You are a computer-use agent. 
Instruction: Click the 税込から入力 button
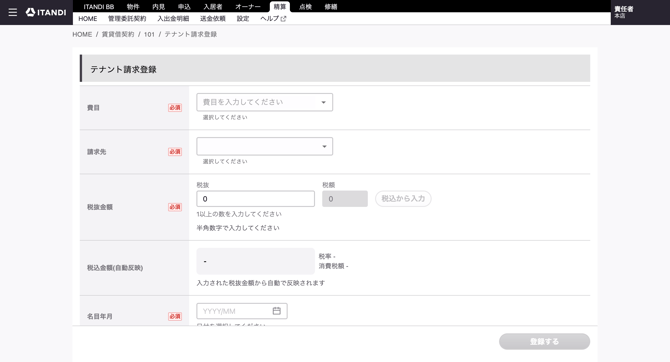click(x=403, y=199)
